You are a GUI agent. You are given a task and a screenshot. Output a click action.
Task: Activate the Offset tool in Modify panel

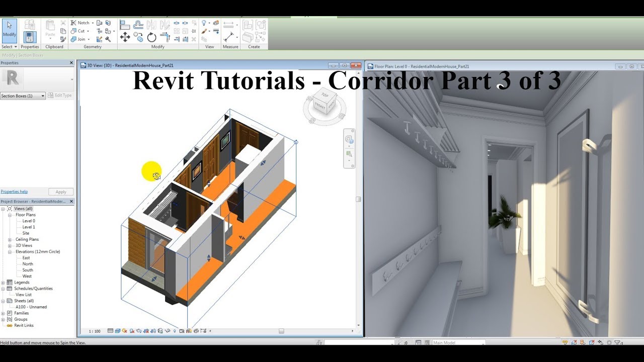point(138,25)
